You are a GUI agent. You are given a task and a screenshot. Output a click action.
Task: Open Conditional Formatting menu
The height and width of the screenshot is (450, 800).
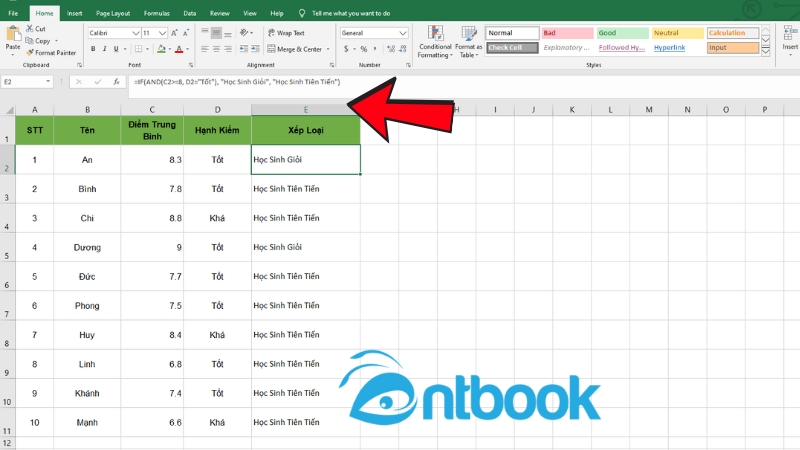click(x=435, y=42)
